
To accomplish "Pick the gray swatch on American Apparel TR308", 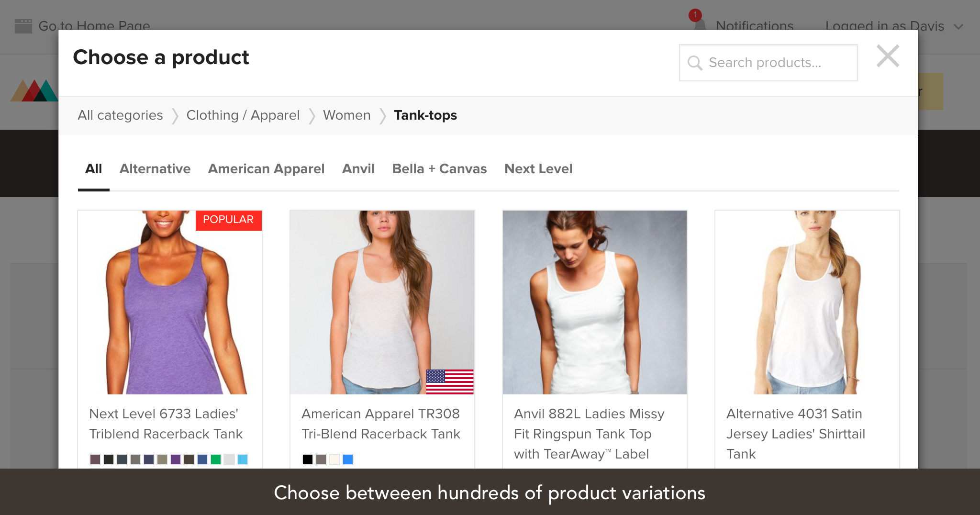I will (x=321, y=459).
